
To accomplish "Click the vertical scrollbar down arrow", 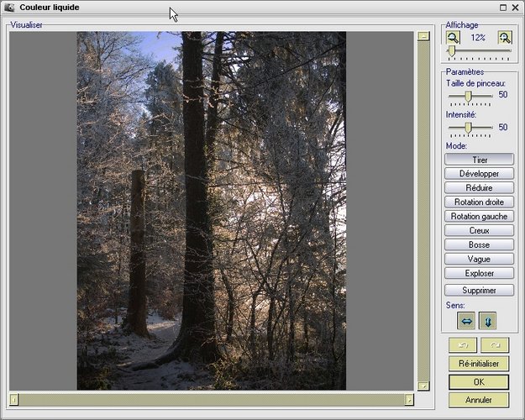I will [x=423, y=386].
